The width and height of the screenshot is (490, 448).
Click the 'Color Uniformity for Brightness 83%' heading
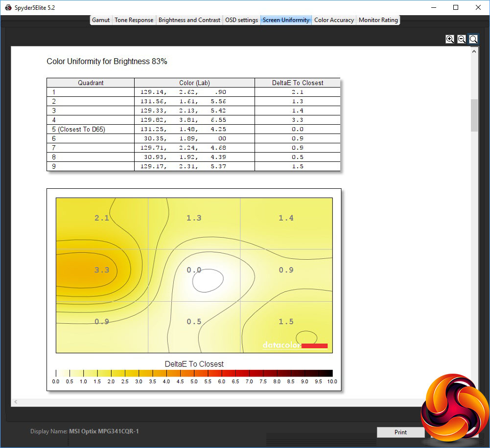107,62
